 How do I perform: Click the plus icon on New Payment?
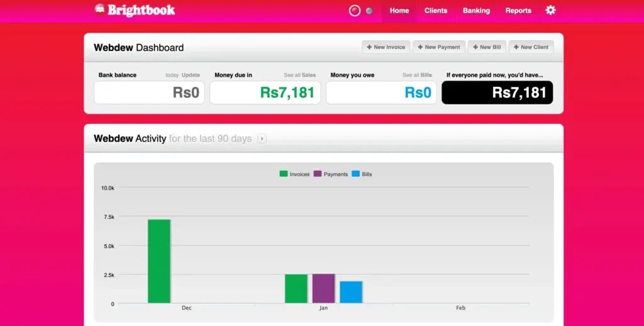[421, 47]
